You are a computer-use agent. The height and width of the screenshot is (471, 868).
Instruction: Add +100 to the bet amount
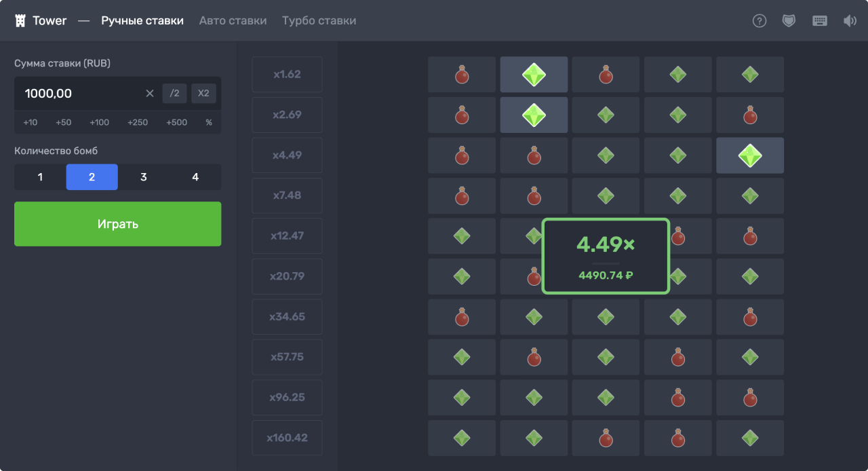[x=99, y=123]
